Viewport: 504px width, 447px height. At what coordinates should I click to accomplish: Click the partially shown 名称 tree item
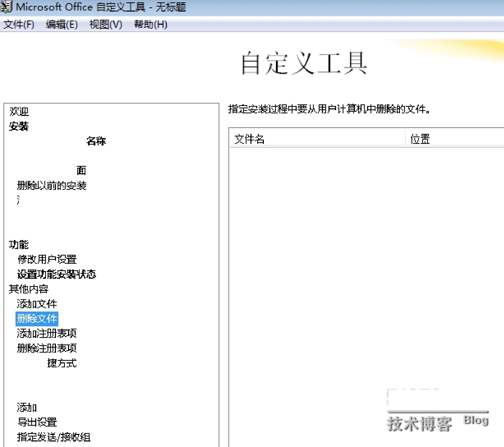pyautogui.click(x=96, y=141)
